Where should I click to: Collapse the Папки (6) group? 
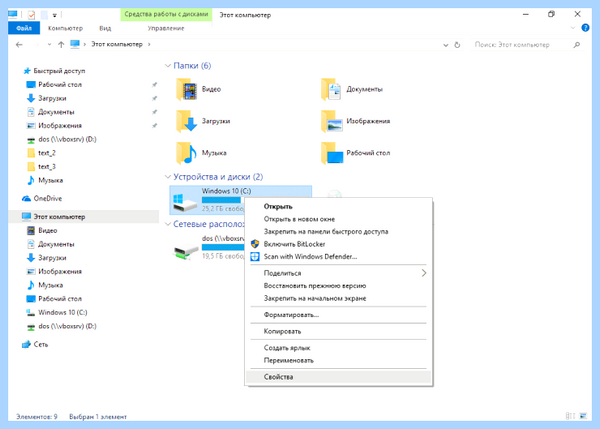pos(168,65)
